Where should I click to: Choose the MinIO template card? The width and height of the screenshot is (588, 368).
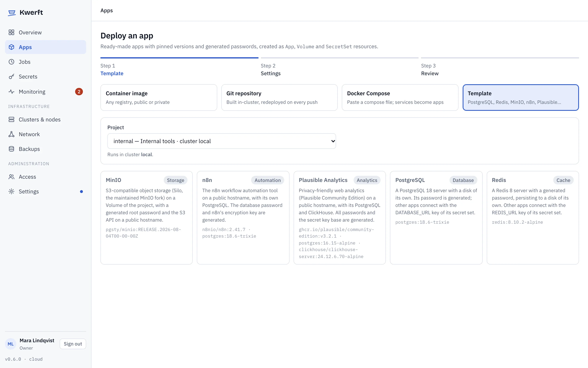pyautogui.click(x=147, y=218)
